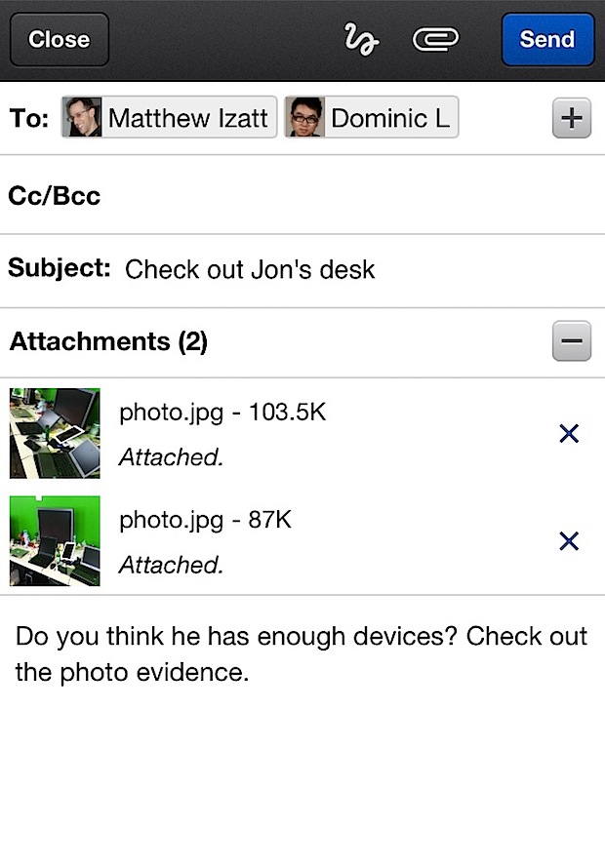Image resolution: width=605 pixels, height=868 pixels.
Task: Tap Dominic L's avatar photo
Action: pyautogui.click(x=305, y=119)
